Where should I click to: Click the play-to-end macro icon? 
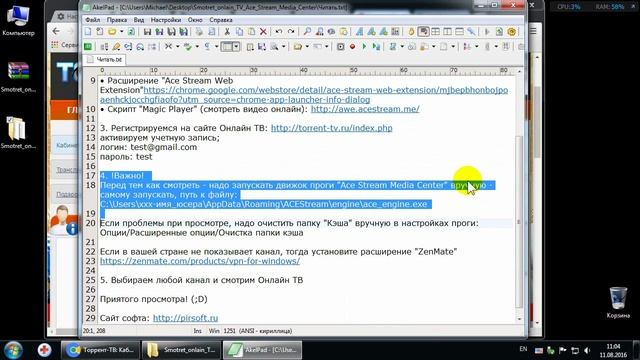[x=376, y=47]
